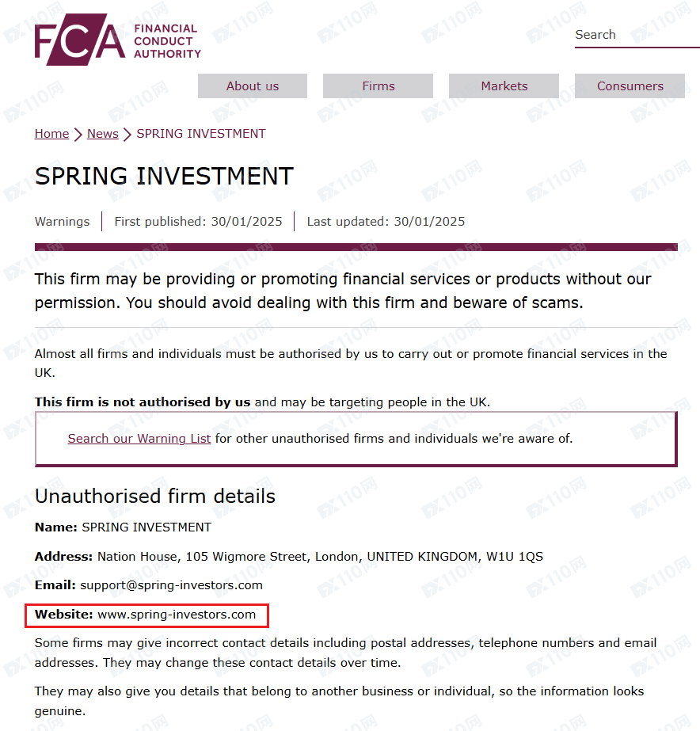Open the About us menu
700x731 pixels.
click(253, 86)
